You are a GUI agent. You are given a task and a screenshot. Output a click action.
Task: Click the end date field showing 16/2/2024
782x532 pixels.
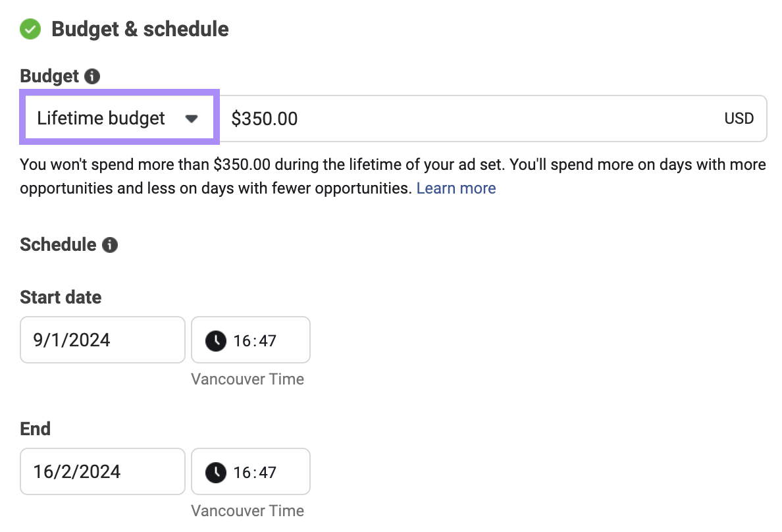102,471
